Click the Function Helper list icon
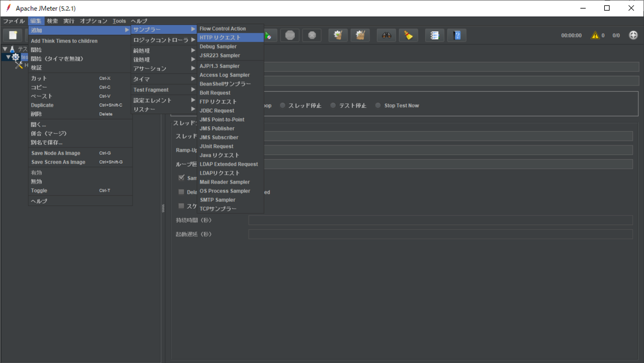 pos(435,35)
